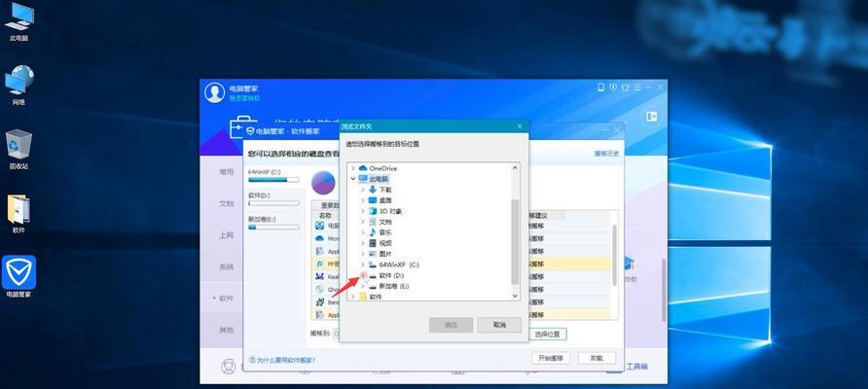The height and width of the screenshot is (389, 868).
Task: Click the PP app icon in software list
Action: pyautogui.click(x=320, y=264)
